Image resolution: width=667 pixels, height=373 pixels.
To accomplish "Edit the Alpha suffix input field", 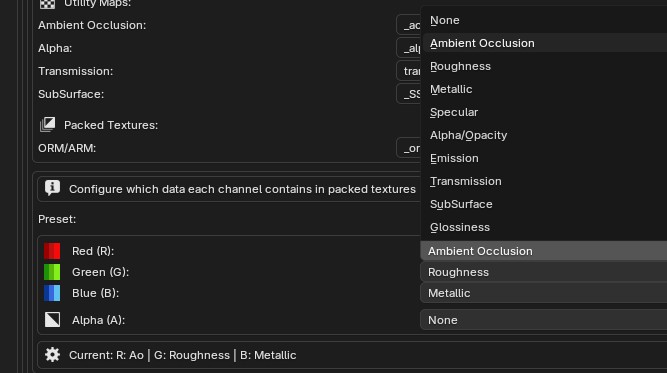I will coord(409,48).
